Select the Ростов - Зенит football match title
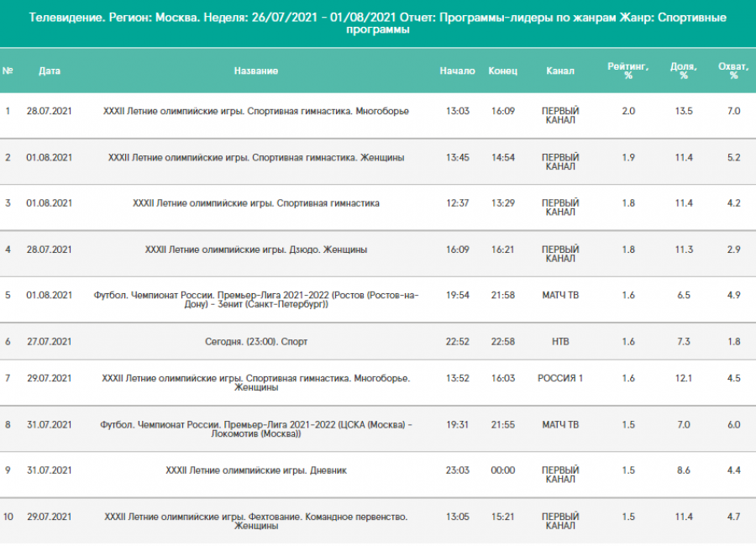Viewport: 756px width, 546px height. 255,300
